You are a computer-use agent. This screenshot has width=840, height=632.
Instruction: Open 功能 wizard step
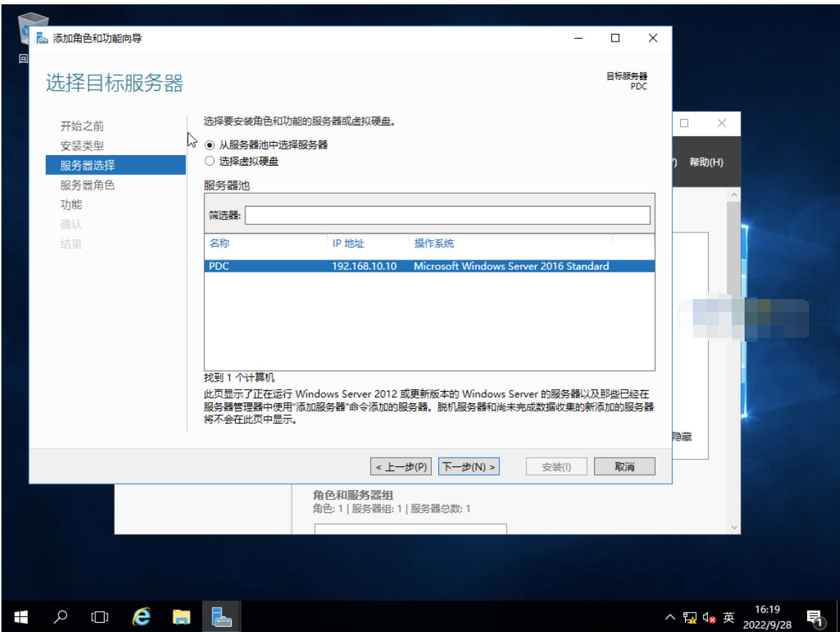[x=71, y=204]
